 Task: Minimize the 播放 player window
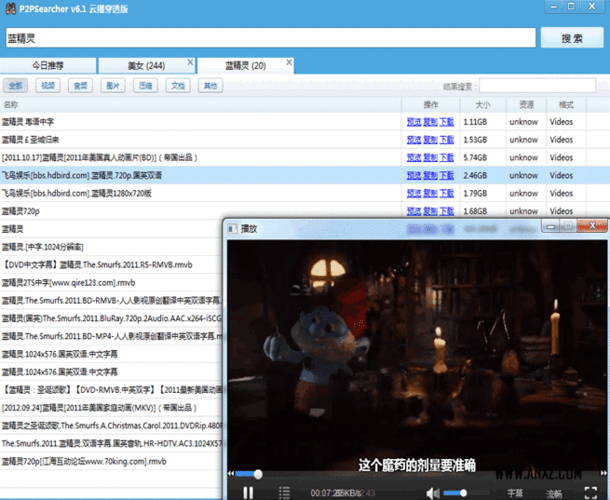551,226
